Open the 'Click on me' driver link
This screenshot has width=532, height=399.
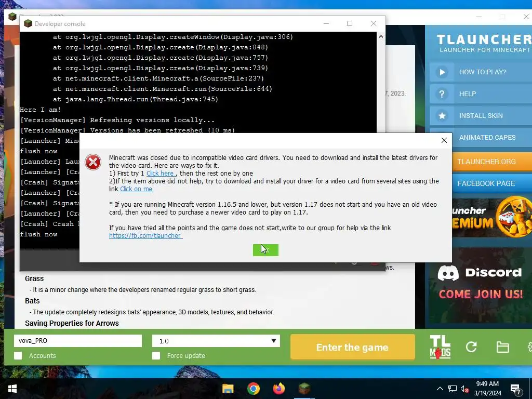[x=136, y=189]
